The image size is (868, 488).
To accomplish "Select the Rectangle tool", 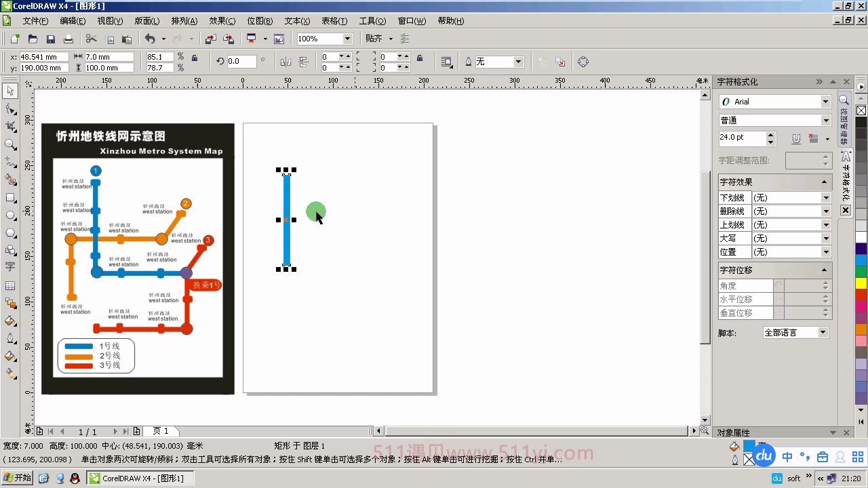I will coord(10,197).
